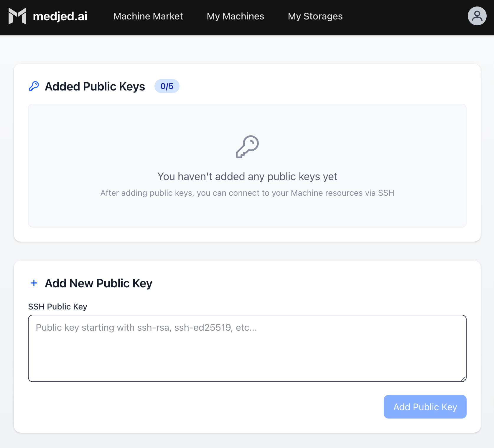Click the Add New Public Key heading

click(98, 283)
